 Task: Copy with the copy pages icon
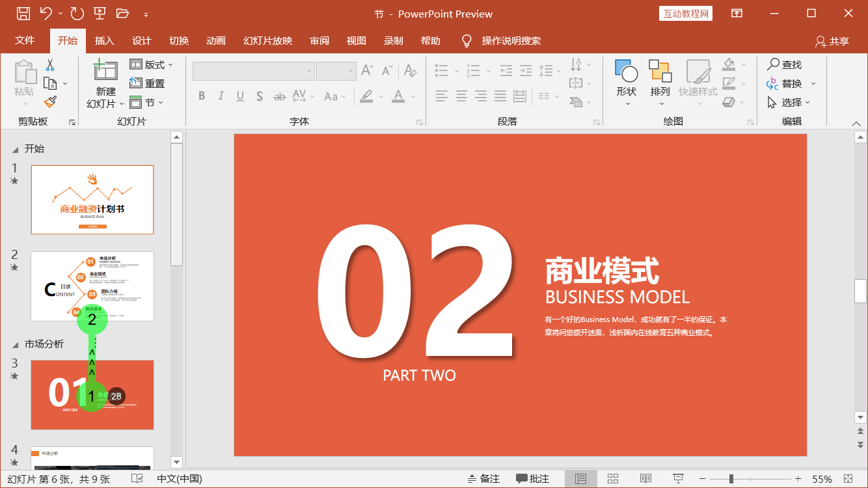pyautogui.click(x=50, y=83)
